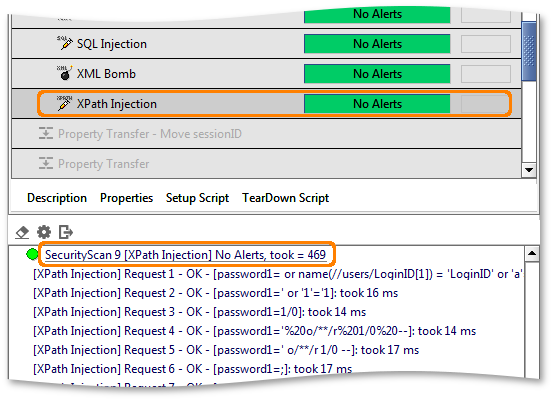
Task: Click the XML Bomb icon
Action: click(x=65, y=73)
